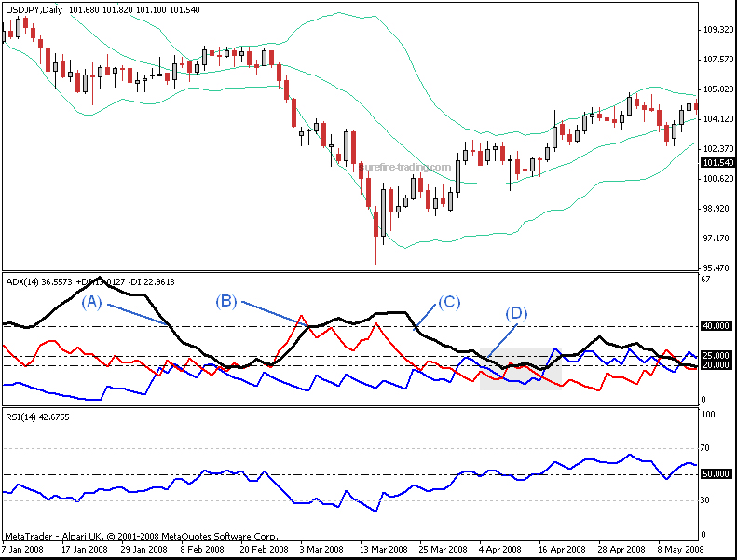Click the 50.000 RSI level label
This screenshot has width=737, height=560.
pos(716,474)
